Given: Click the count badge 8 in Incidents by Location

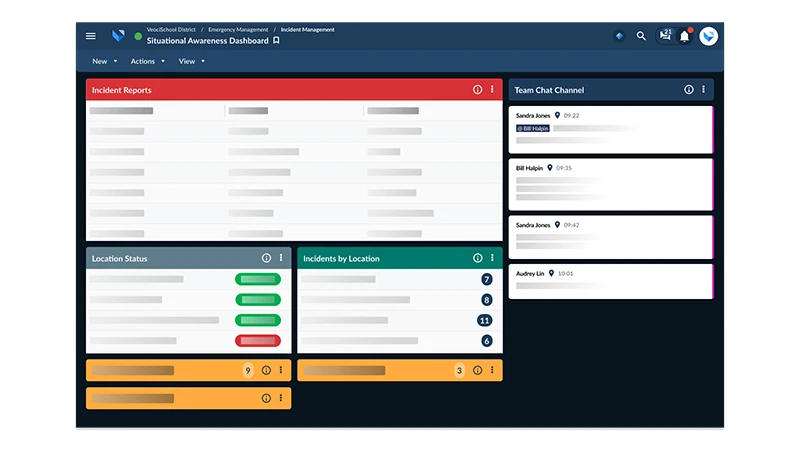Looking at the screenshot, I should (x=487, y=300).
